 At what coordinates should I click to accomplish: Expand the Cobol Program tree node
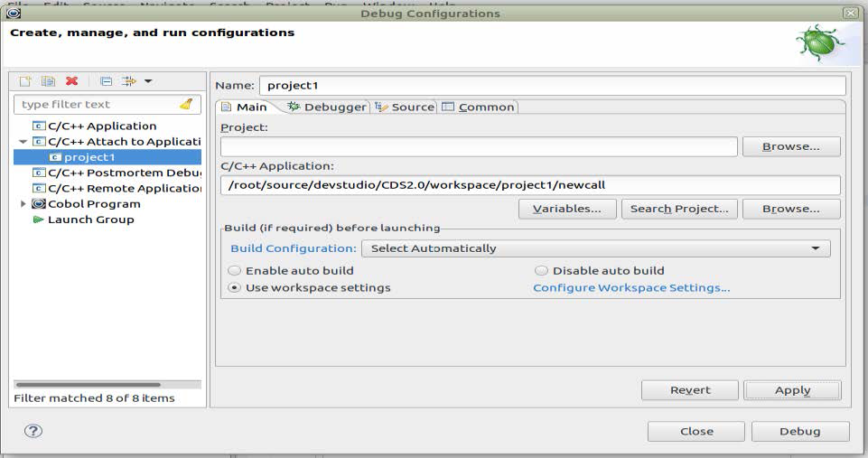click(x=23, y=204)
